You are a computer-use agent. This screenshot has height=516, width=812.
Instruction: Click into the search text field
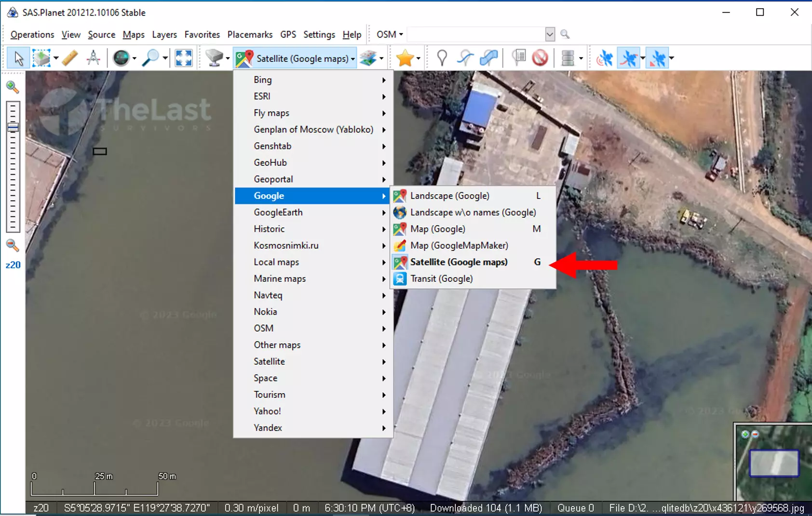476,34
